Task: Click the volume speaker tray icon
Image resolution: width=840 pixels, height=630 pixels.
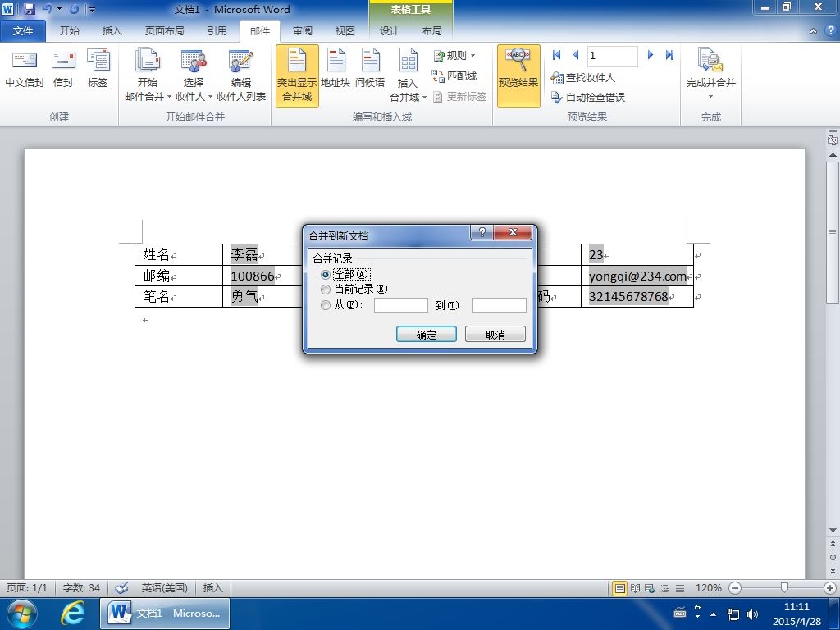Action: click(x=752, y=614)
